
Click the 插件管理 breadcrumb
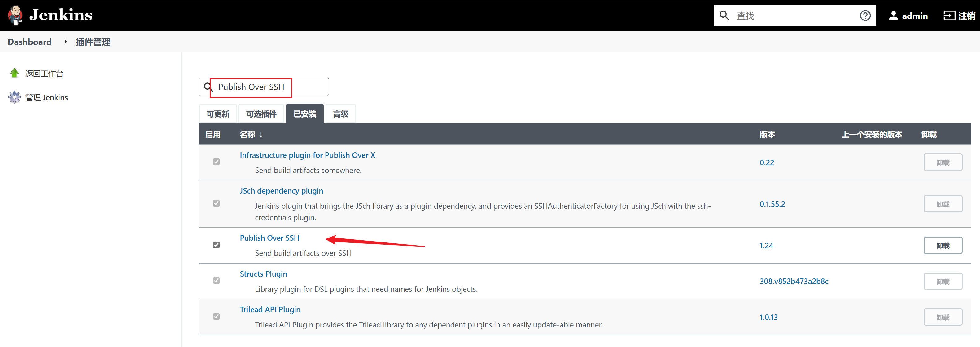click(x=93, y=42)
